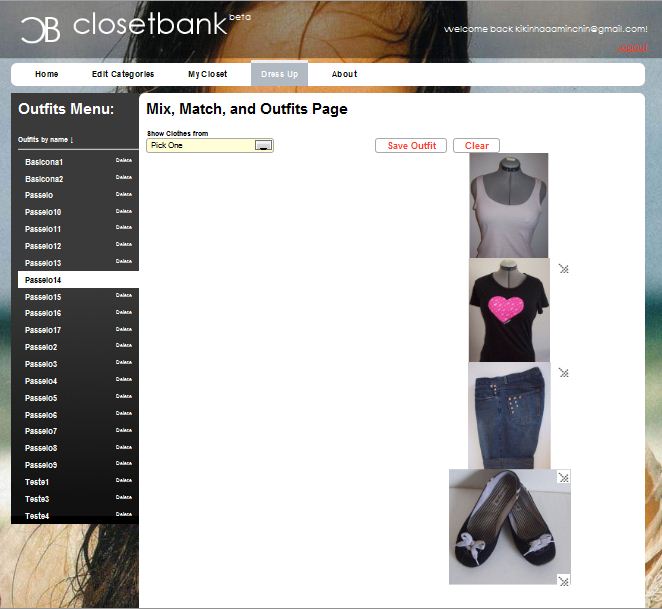Screen dimensions: 662x609
Task: Click the Save Outfit button
Action: [411, 145]
